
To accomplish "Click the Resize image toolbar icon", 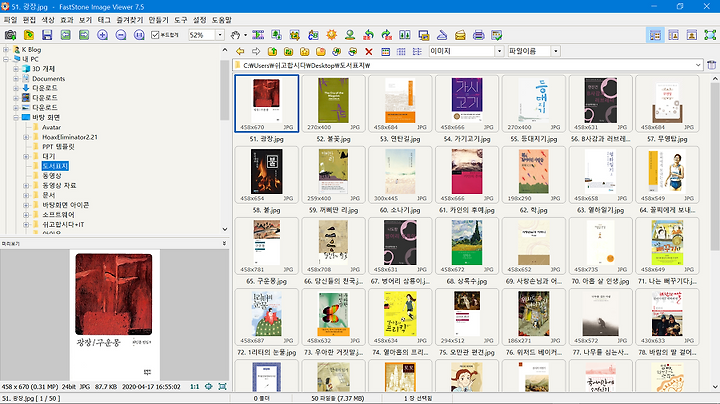I will coord(276,35).
